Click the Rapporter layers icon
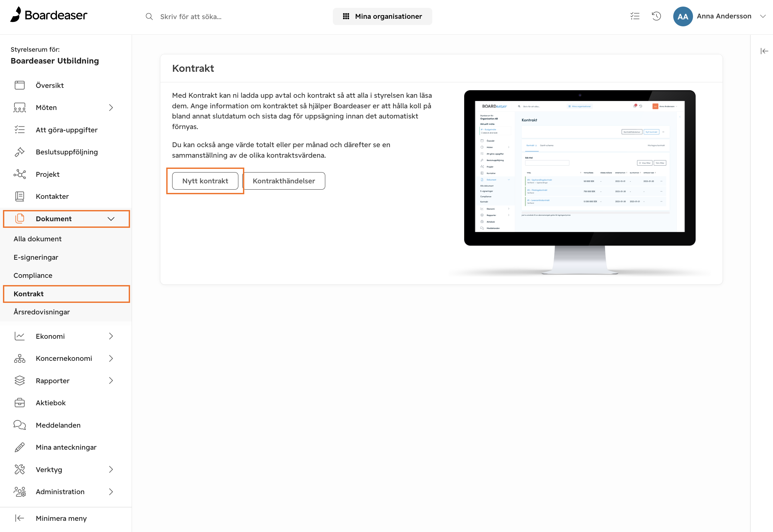Screen dimensions: 773x532 coord(20,381)
